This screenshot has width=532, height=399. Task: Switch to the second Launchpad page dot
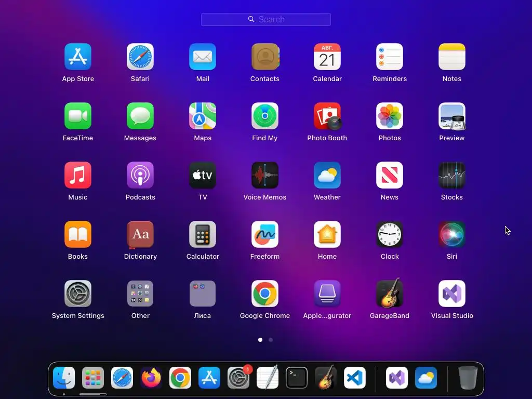click(x=271, y=340)
